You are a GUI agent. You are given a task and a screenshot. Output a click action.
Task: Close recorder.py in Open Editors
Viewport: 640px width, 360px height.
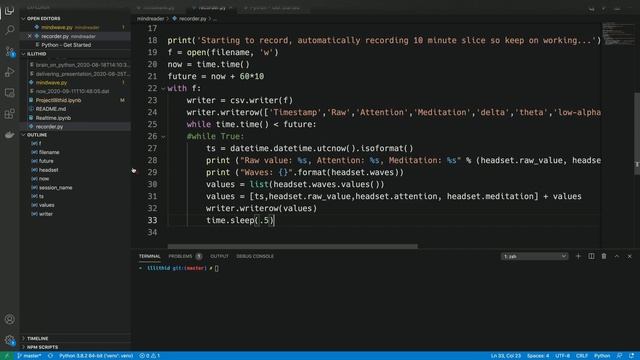pyautogui.click(x=29, y=36)
